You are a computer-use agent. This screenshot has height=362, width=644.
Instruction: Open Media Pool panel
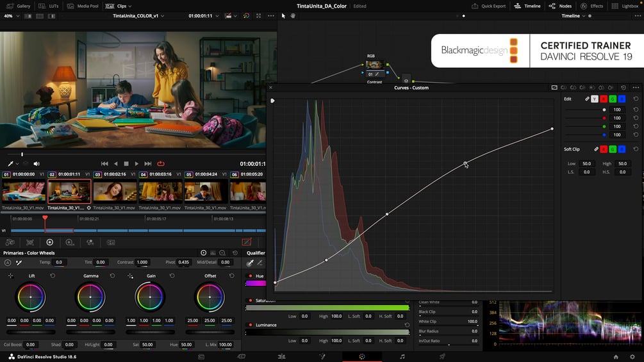tap(83, 6)
